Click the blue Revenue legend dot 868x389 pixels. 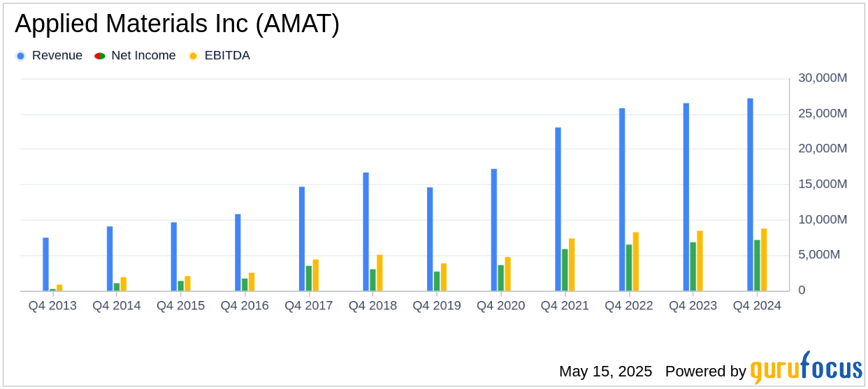click(x=20, y=56)
